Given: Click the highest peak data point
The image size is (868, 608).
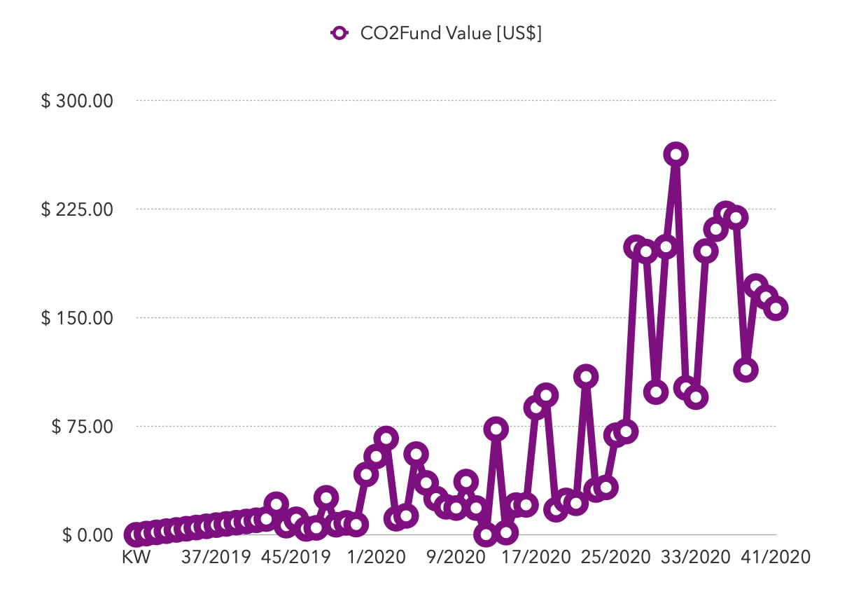Looking at the screenshot, I should pyautogui.click(x=675, y=155).
